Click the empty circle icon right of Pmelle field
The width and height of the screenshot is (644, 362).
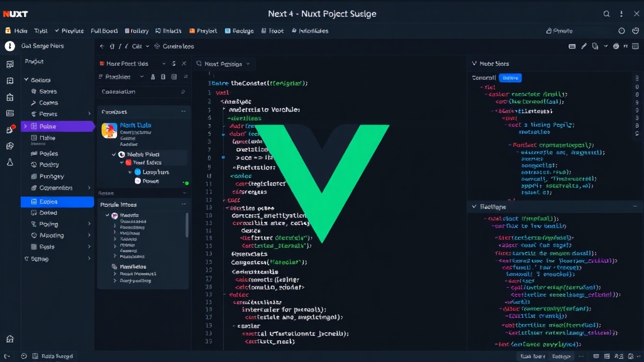tap(621, 31)
